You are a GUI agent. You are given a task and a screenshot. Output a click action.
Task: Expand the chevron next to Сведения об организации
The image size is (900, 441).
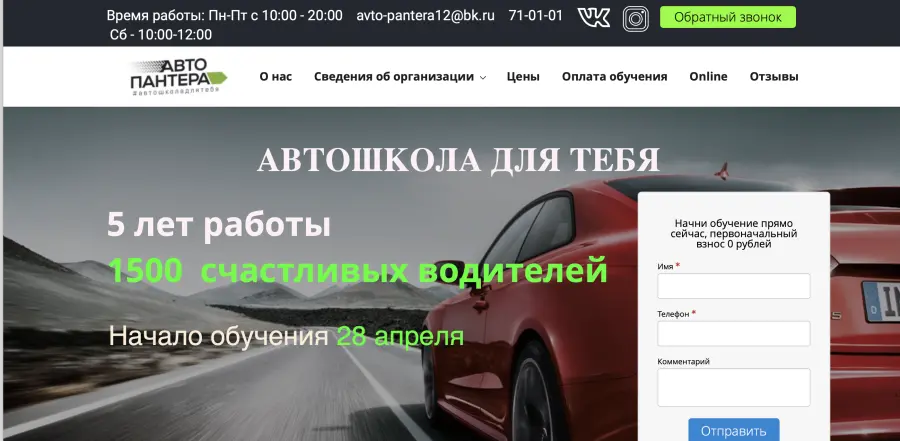[x=483, y=78]
